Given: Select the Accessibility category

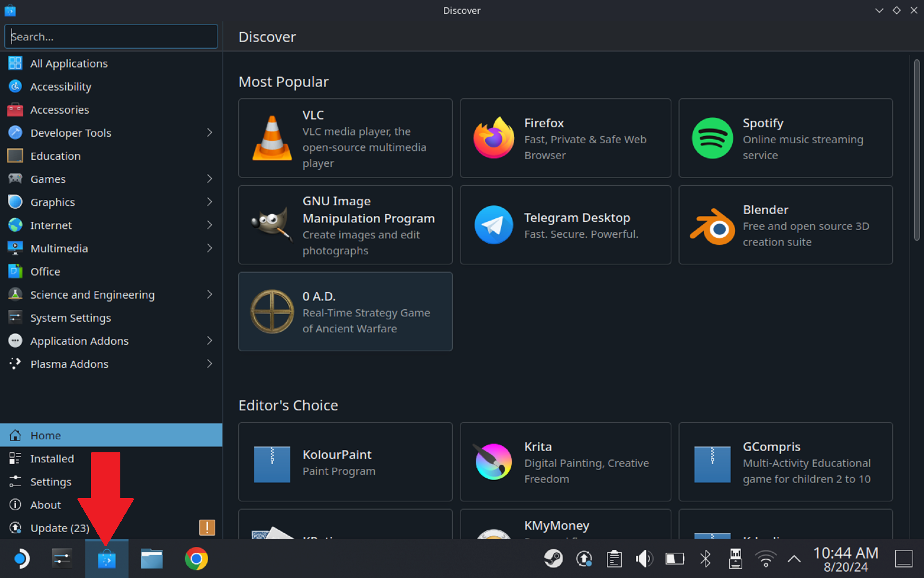Looking at the screenshot, I should tap(61, 86).
